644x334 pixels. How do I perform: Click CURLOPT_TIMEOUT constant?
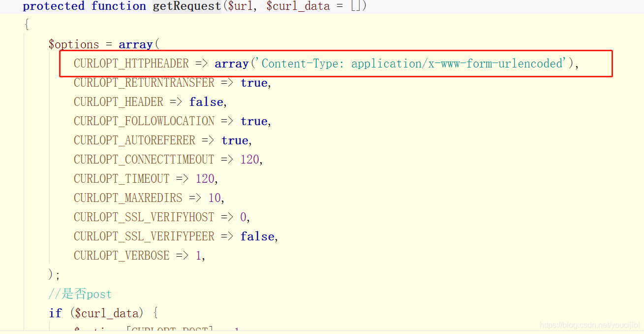122,179
